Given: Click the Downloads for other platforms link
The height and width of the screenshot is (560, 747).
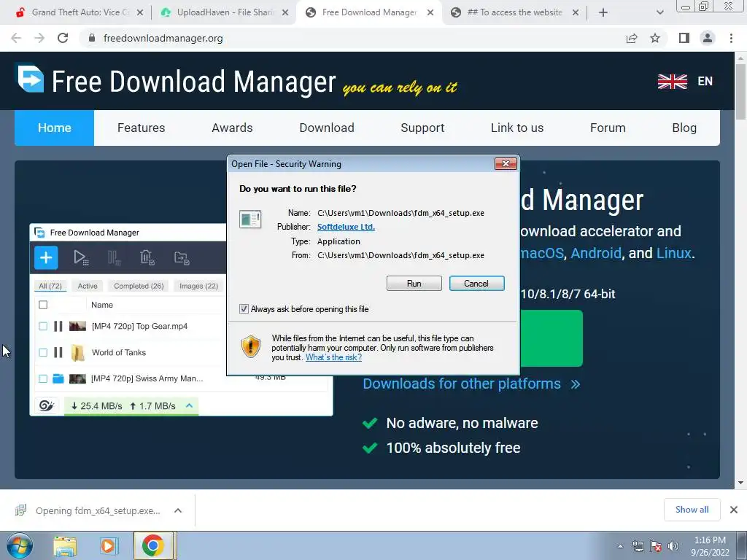Looking at the screenshot, I should pos(471,384).
